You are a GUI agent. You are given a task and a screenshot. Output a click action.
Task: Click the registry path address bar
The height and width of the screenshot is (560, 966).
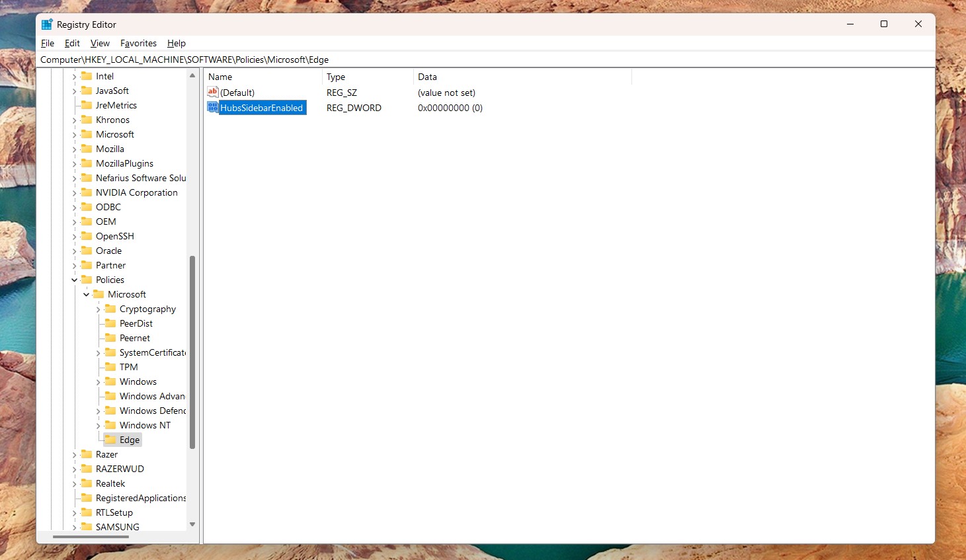pyautogui.click(x=485, y=60)
